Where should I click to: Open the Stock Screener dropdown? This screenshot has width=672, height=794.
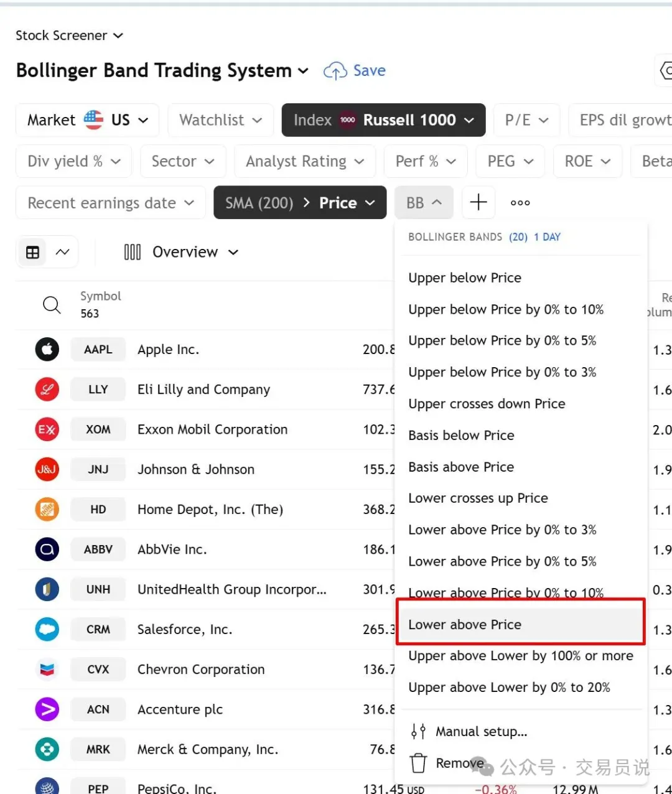[69, 35]
